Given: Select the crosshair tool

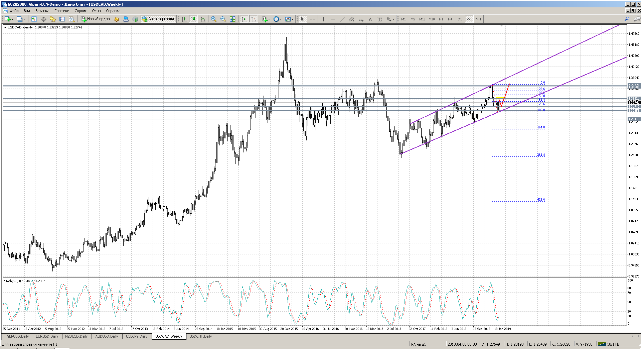Looking at the screenshot, I should click(x=312, y=19).
